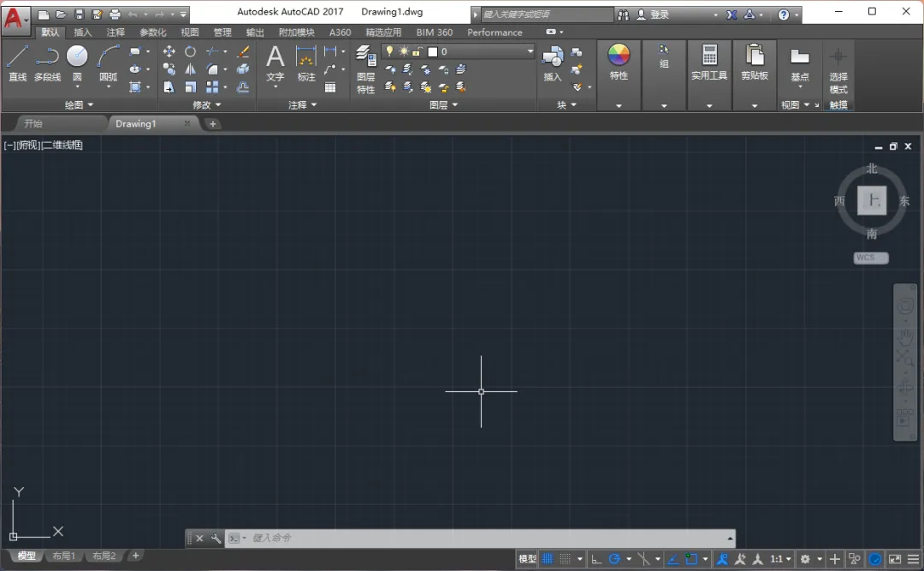Click the ViewCube top (上) face

[872, 200]
